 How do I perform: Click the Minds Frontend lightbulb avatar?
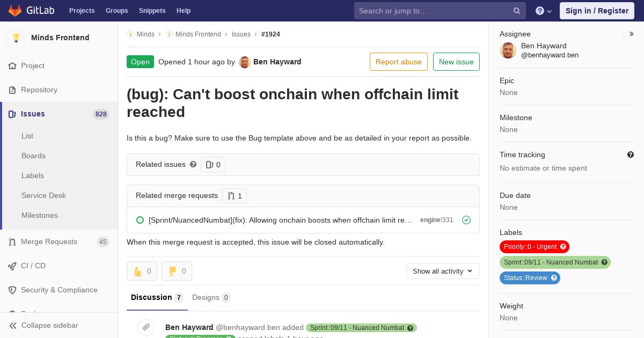(x=16, y=38)
